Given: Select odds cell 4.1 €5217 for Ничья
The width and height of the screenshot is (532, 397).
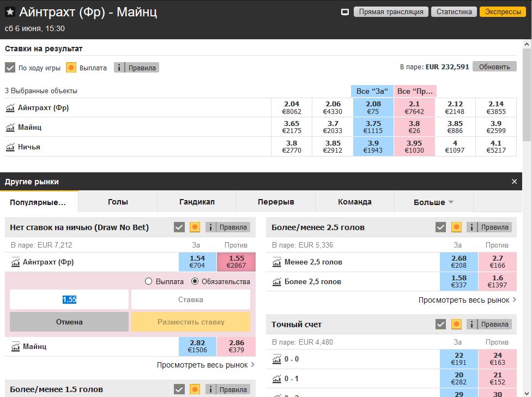Looking at the screenshot, I should click(x=496, y=147).
